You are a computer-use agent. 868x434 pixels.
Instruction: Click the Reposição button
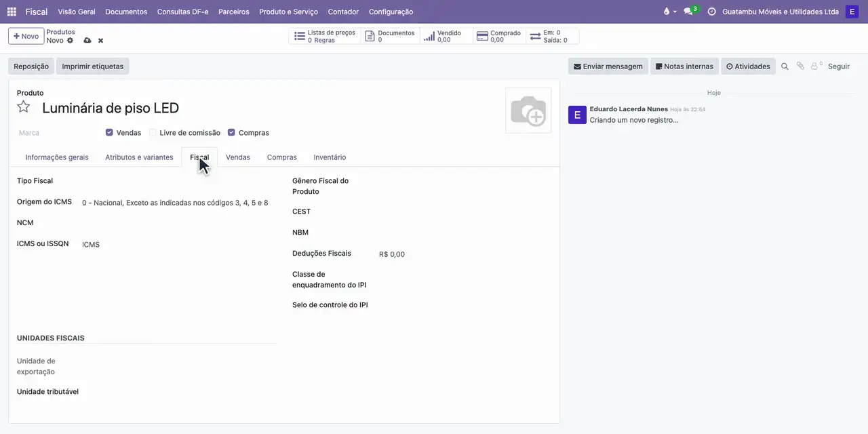pyautogui.click(x=31, y=66)
